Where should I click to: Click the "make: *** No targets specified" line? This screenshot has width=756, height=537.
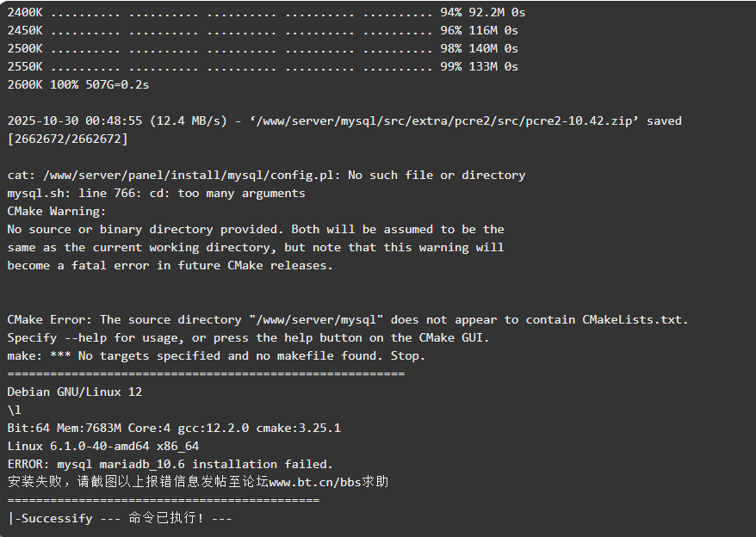click(x=216, y=355)
